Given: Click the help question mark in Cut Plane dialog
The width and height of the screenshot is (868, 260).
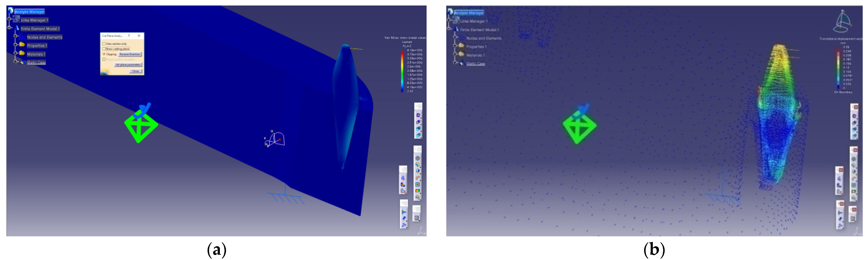Looking at the screenshot, I should pyautogui.click(x=129, y=36).
